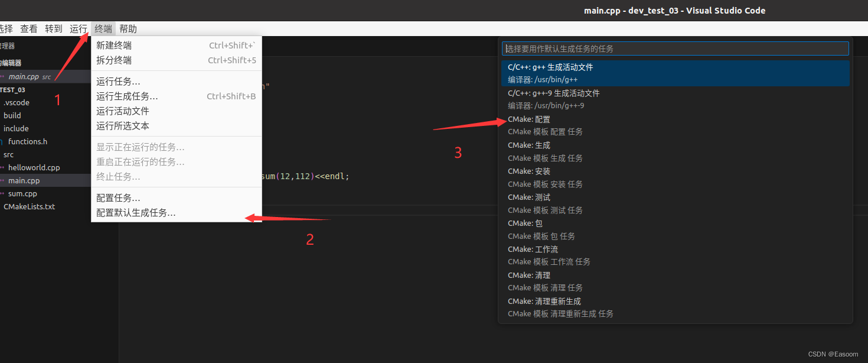Pick the CMake: 清理 task
868x363 pixels.
point(676,281)
